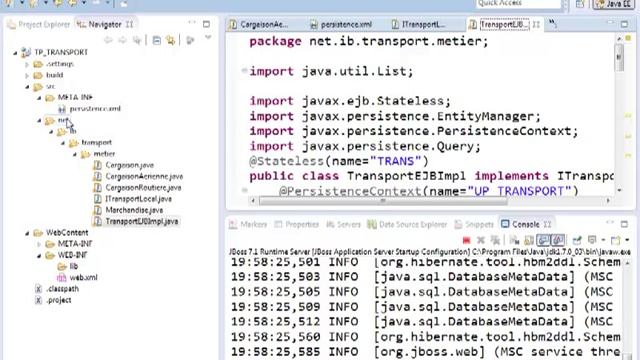
Task: Toggle Scroll Lock in the Console toolbar
Action: (x=529, y=240)
